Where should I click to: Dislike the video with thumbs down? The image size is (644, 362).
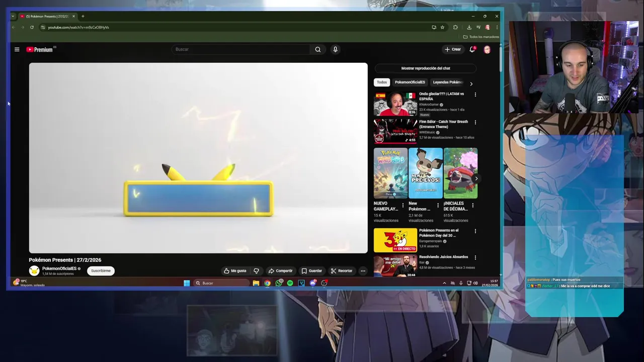pos(257,271)
